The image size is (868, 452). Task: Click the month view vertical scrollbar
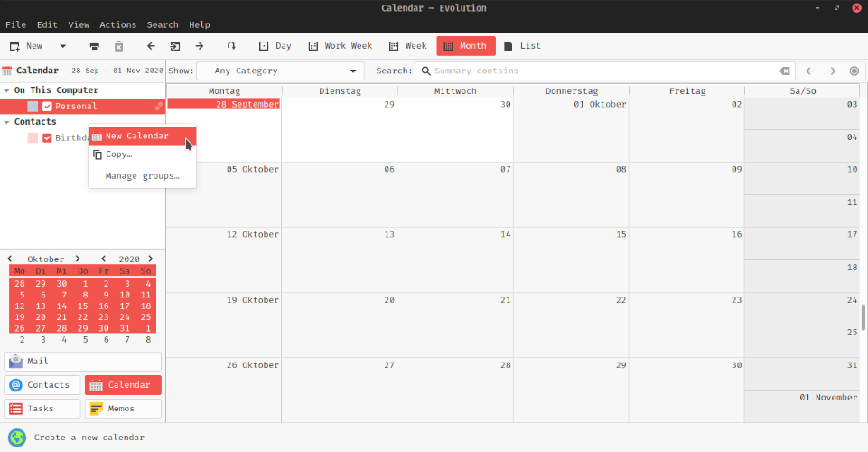coord(863,316)
